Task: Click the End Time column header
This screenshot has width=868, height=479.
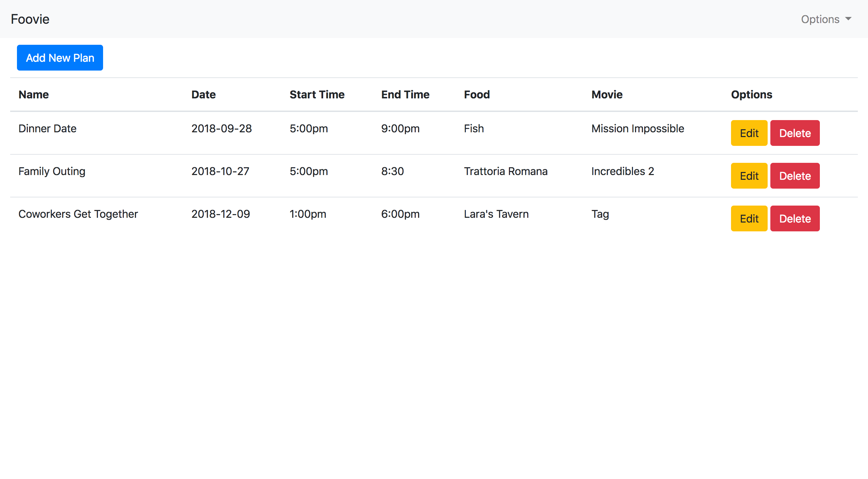Action: [405, 94]
